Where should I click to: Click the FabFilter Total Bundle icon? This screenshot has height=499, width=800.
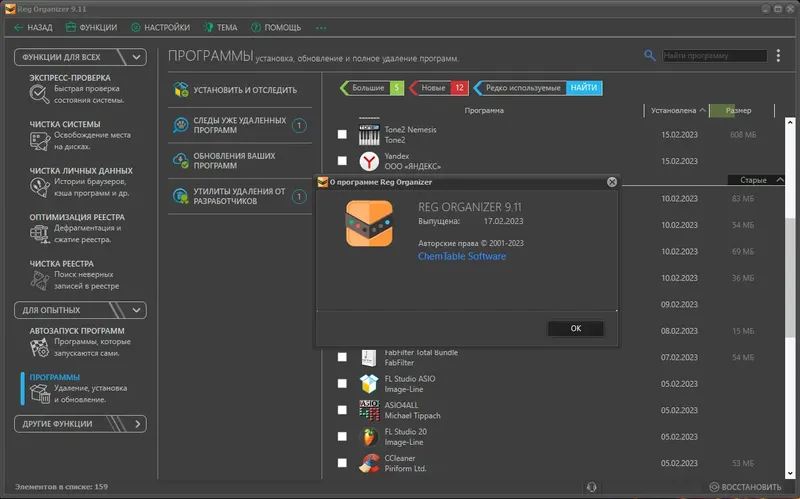[369, 358]
